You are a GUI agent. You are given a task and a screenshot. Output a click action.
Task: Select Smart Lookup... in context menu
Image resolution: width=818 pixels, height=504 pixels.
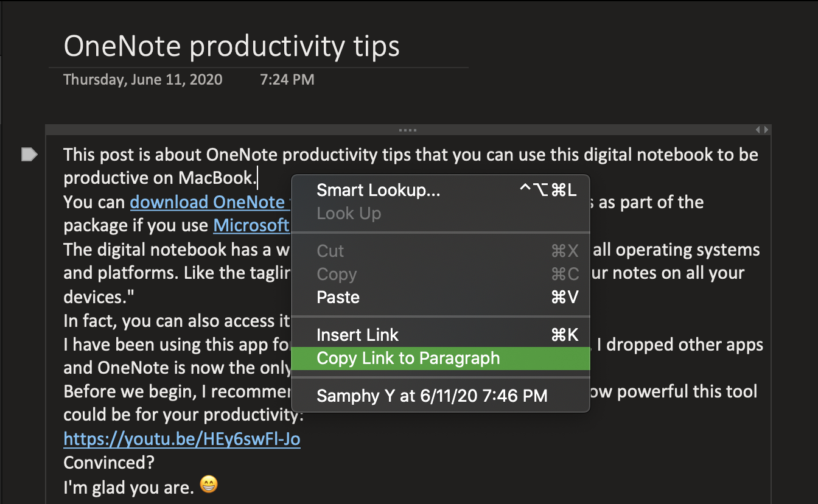pyautogui.click(x=441, y=190)
